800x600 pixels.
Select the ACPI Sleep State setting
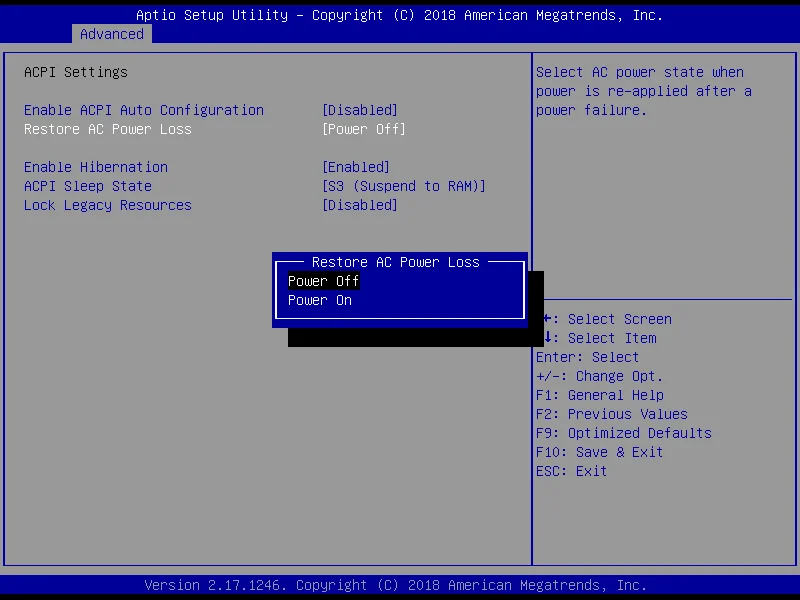point(88,186)
